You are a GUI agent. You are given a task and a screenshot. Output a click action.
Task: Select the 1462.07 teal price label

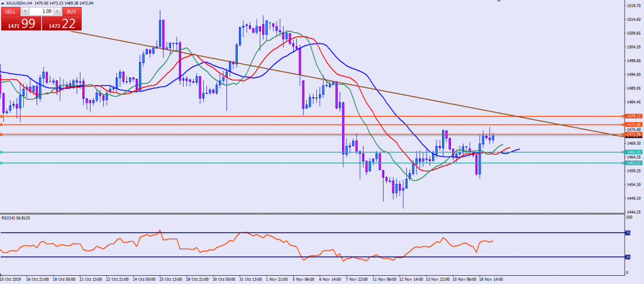(632, 163)
